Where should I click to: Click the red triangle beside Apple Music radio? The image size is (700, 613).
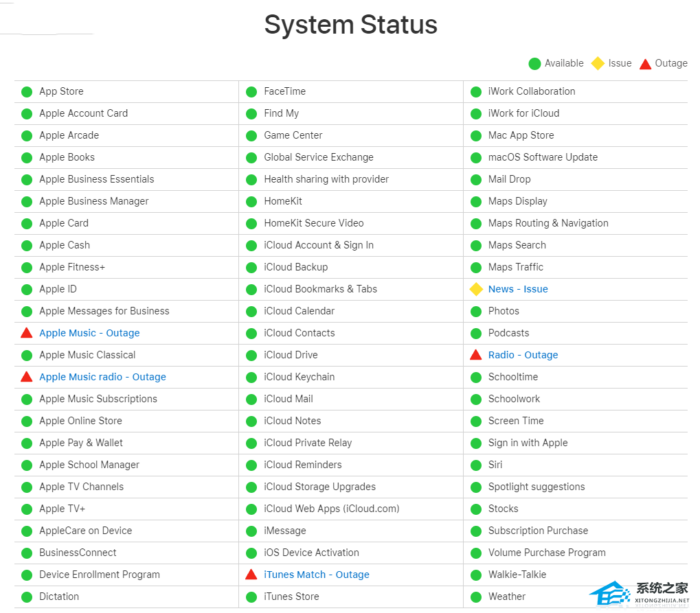(x=27, y=377)
